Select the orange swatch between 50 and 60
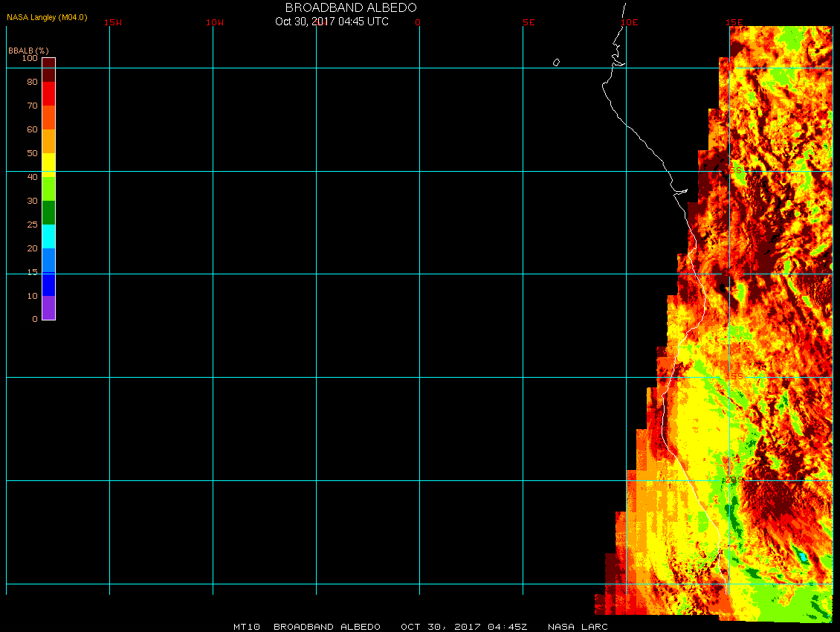Viewport: 840px width, 632px height. tap(48, 141)
